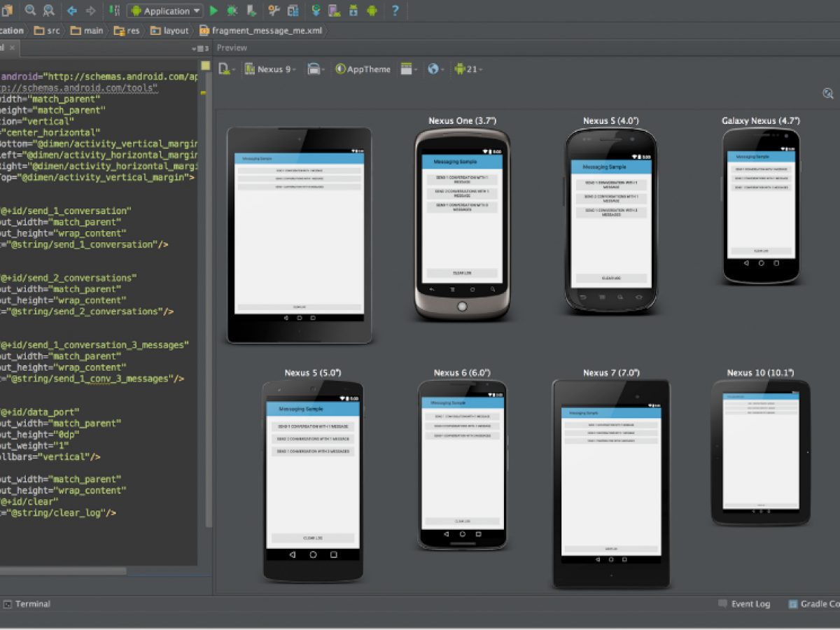Open the locale globe dropdown
This screenshot has width=840, height=630.
point(437,69)
